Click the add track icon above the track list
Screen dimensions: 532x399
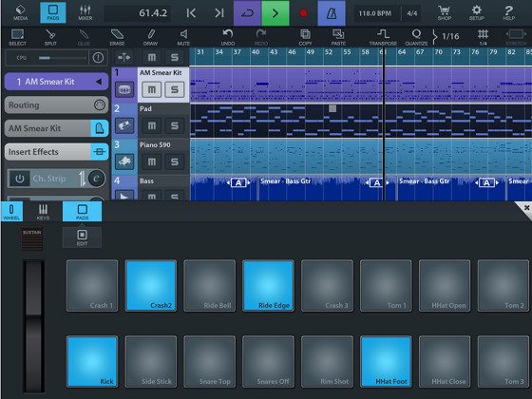[124, 57]
